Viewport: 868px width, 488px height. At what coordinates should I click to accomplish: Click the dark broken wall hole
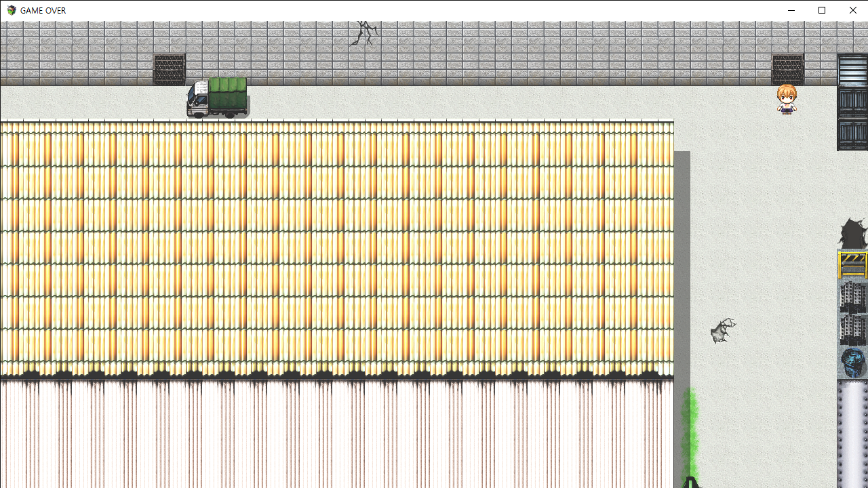(x=854, y=233)
